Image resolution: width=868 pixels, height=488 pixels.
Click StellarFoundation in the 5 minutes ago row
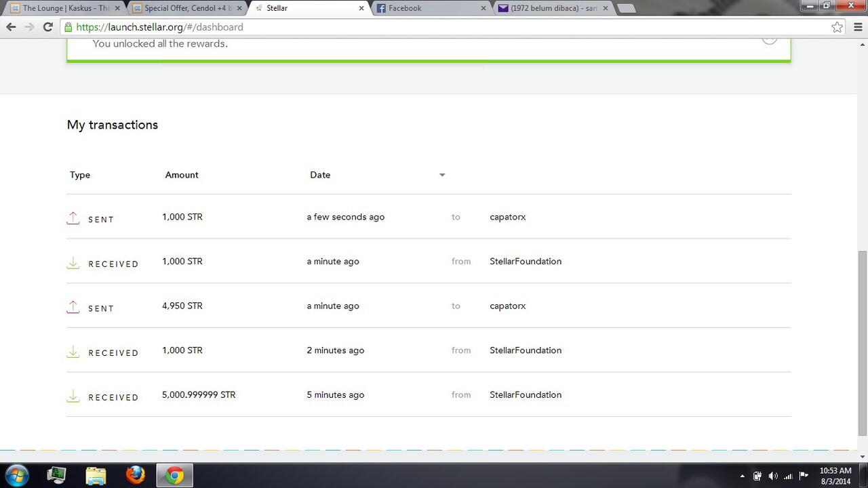click(526, 394)
